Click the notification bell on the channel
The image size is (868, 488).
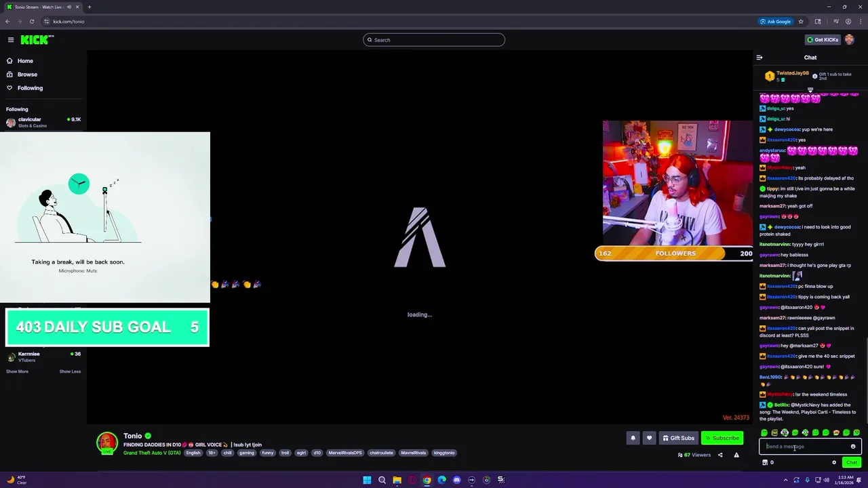click(633, 438)
